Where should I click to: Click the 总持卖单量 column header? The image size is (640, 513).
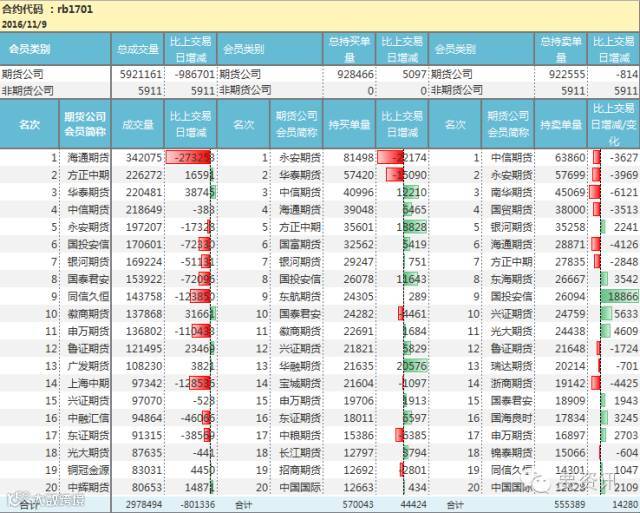(561, 49)
